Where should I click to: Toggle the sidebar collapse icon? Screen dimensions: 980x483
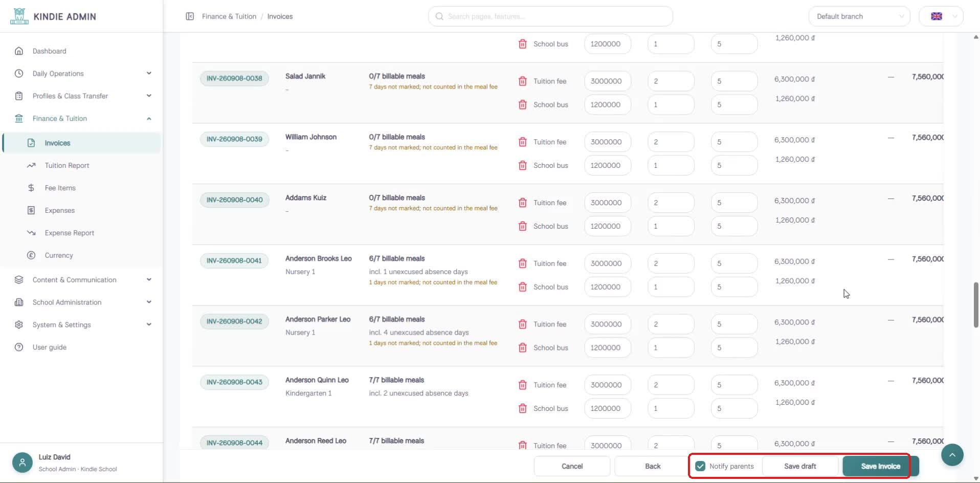190,16
